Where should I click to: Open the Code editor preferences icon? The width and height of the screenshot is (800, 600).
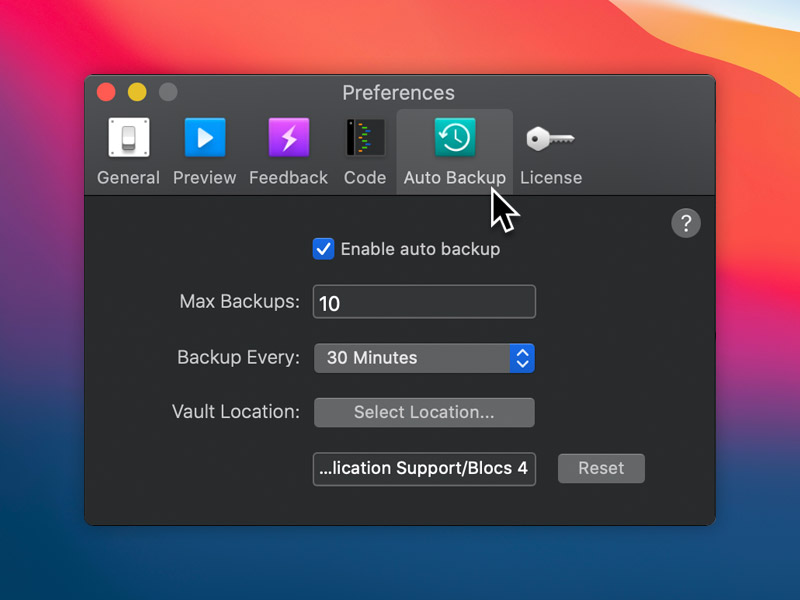coord(365,138)
